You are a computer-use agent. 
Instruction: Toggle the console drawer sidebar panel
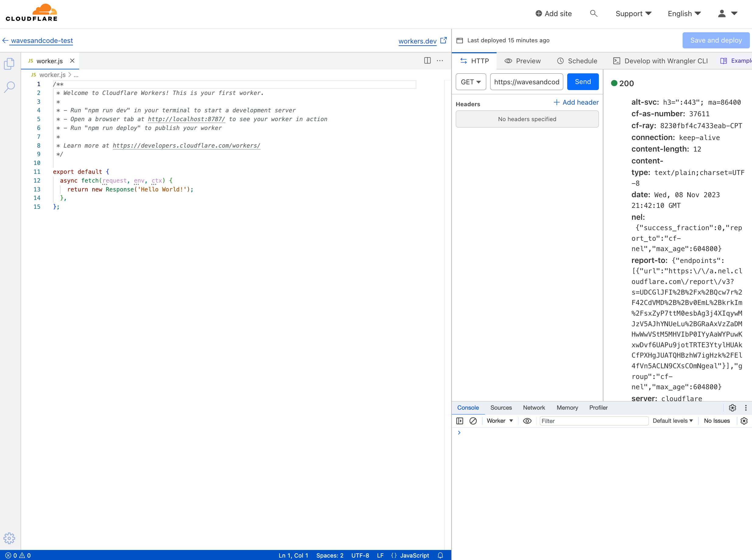point(460,421)
